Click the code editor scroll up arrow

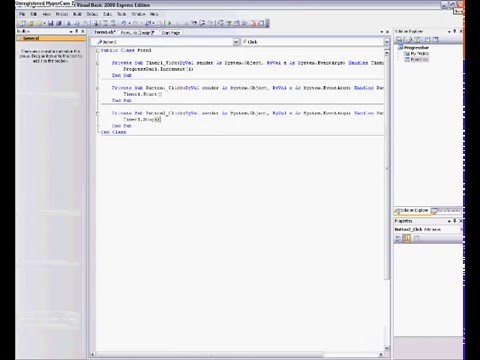click(x=387, y=53)
